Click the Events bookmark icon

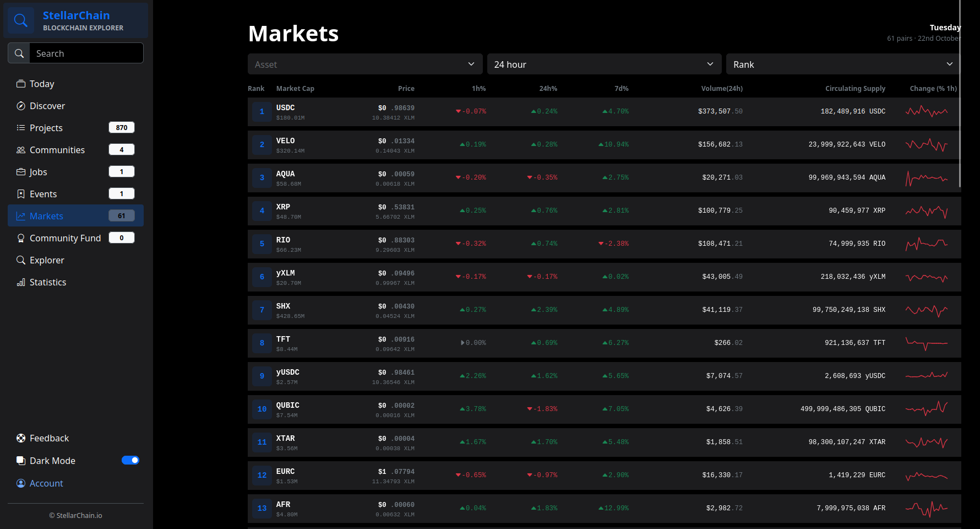21,194
